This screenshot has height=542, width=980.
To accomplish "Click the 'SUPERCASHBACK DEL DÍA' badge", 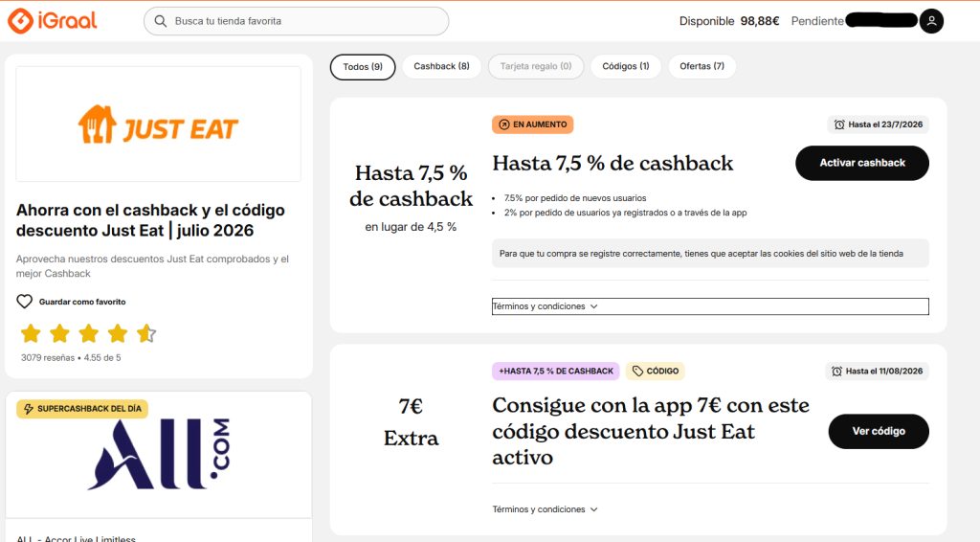I will coord(82,409).
